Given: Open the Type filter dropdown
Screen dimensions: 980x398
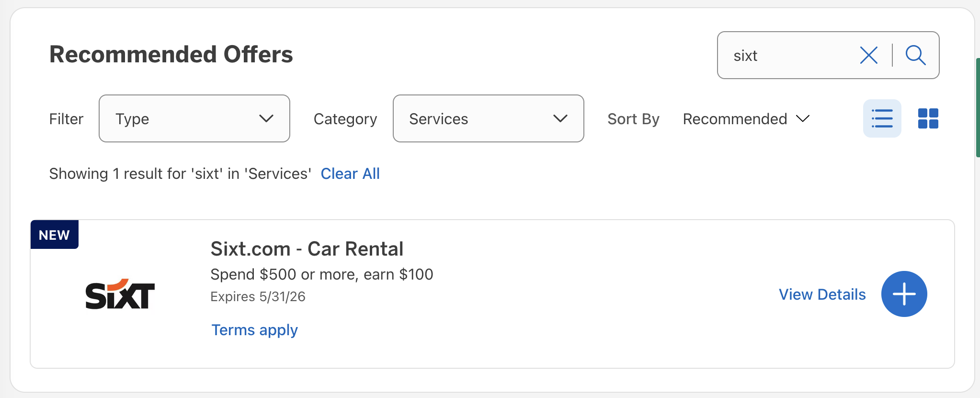Looking at the screenshot, I should (194, 118).
